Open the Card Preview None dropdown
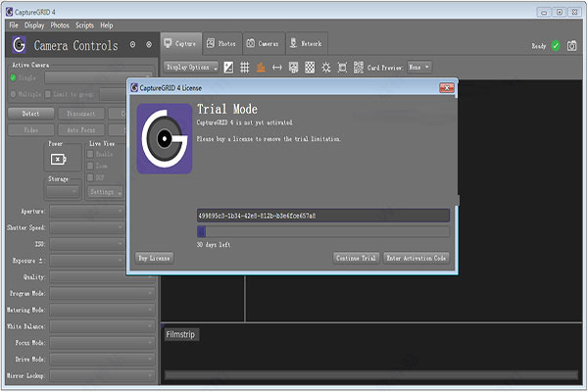The height and width of the screenshot is (392, 588). [x=419, y=68]
